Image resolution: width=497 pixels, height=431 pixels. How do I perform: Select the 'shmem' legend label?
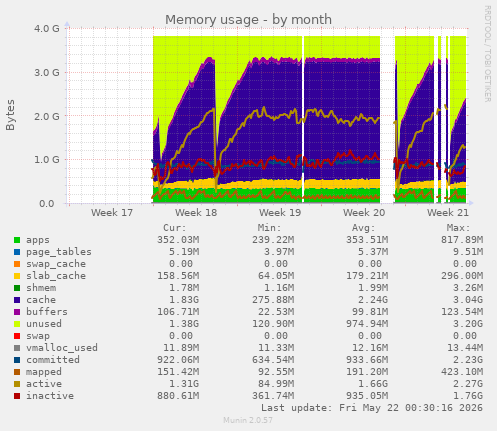tap(41, 288)
